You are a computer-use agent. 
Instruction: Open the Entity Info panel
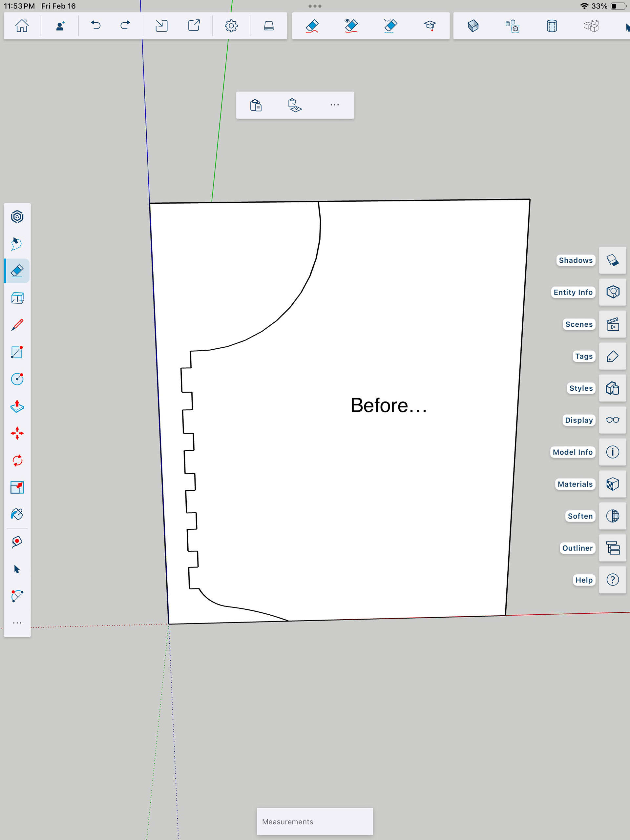coord(612,292)
